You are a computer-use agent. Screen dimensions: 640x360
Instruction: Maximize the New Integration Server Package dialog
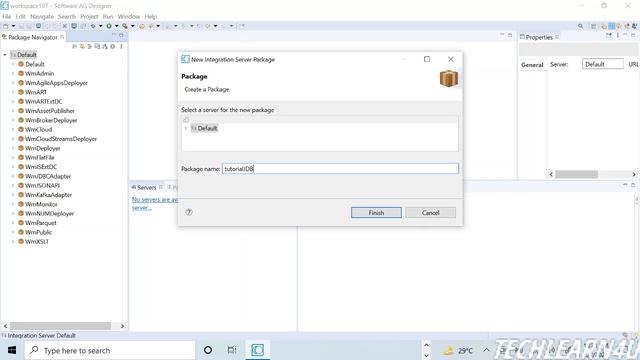427,59
